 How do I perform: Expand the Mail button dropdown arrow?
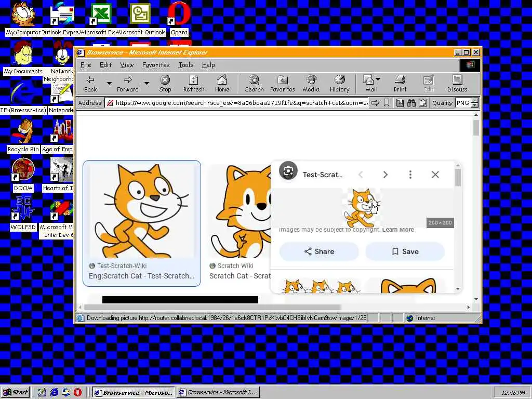[378, 79]
